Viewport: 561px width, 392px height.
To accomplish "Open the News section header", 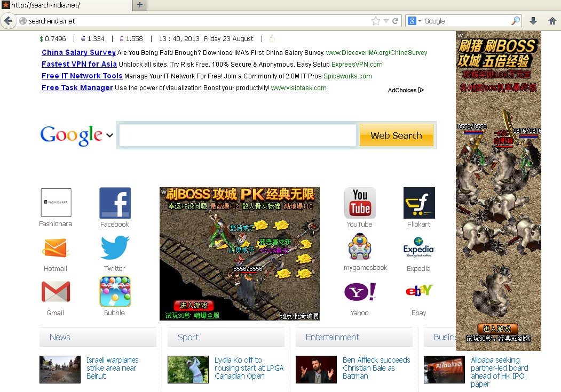I will (x=98, y=337).
